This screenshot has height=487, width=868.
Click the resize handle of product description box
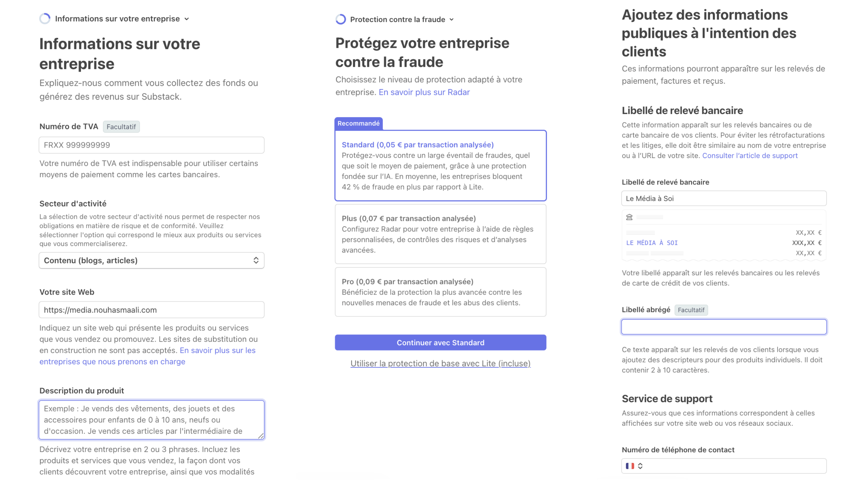tap(261, 436)
